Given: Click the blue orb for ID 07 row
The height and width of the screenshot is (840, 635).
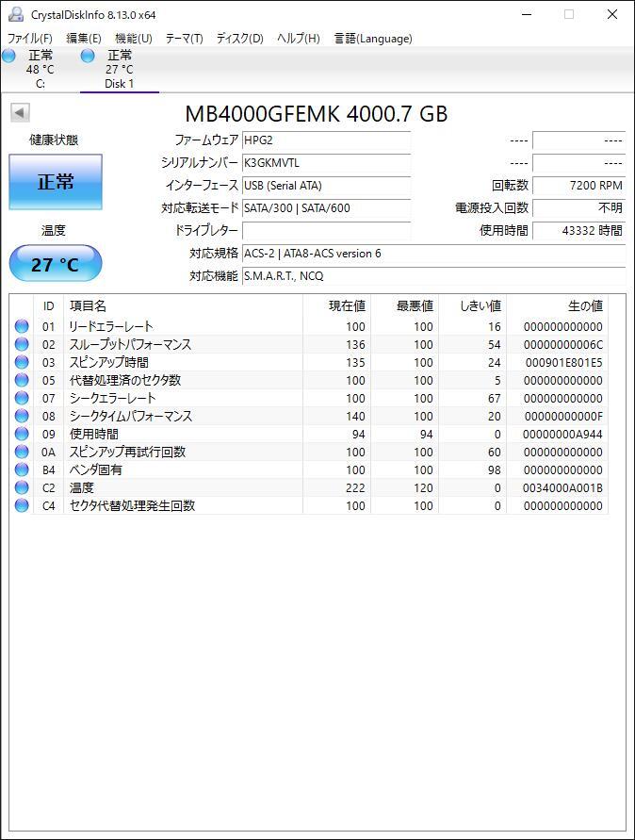Looking at the screenshot, I should point(22,398).
